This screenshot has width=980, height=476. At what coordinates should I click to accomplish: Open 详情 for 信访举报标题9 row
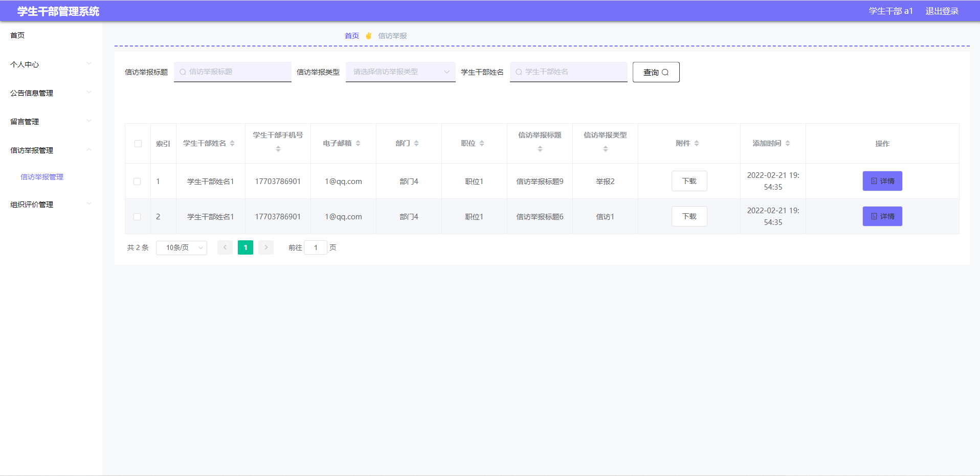882,181
